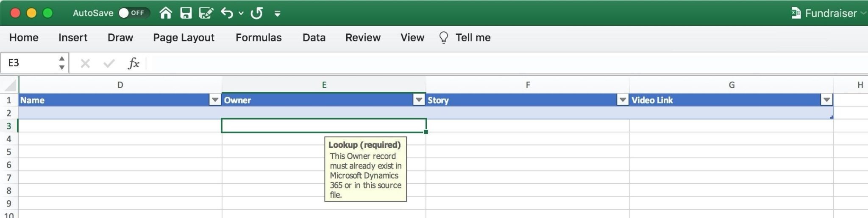
Task: Select row 2 header
Action: pos(9,113)
